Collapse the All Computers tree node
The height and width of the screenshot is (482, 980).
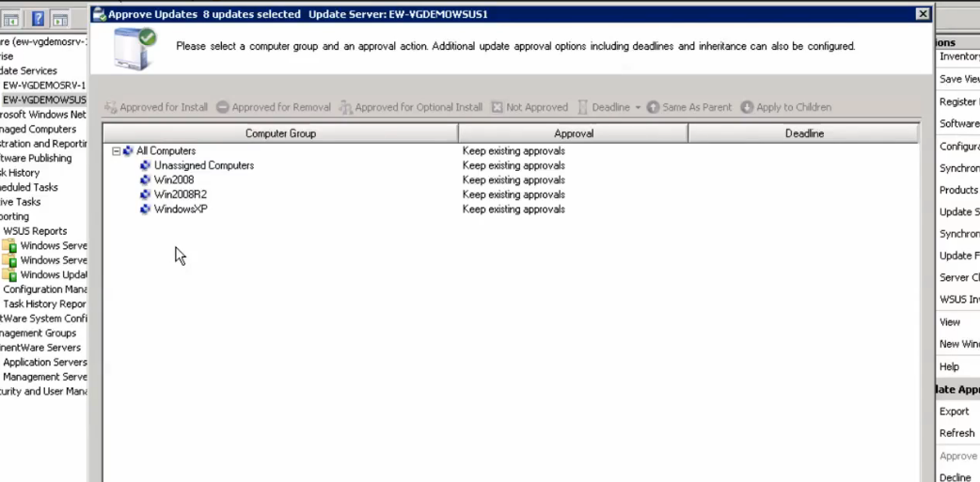pos(117,151)
